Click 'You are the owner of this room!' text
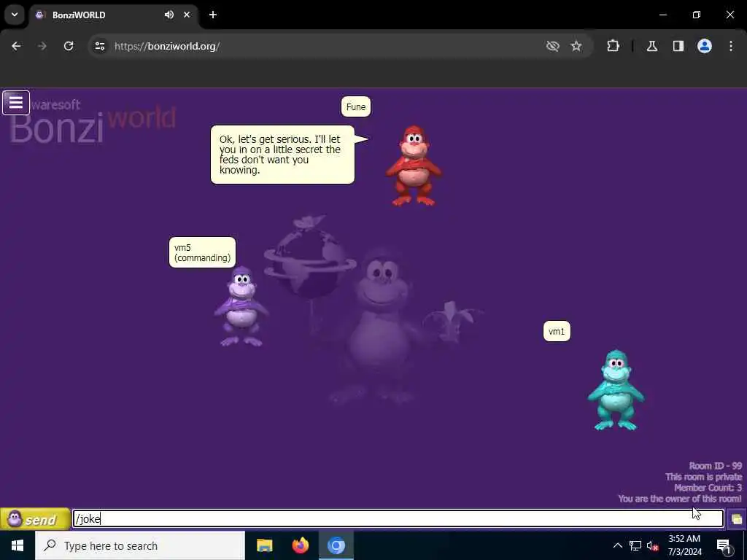Screen dimensions: 747x560 [680, 499]
